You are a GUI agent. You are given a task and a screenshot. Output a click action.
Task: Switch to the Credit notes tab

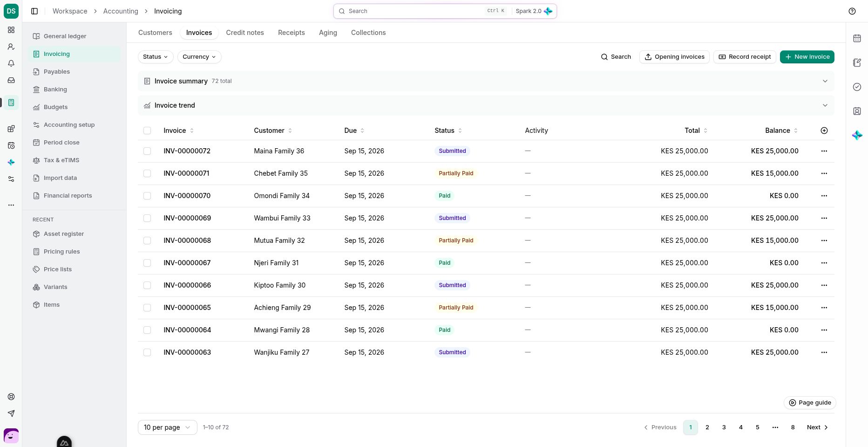(245, 33)
